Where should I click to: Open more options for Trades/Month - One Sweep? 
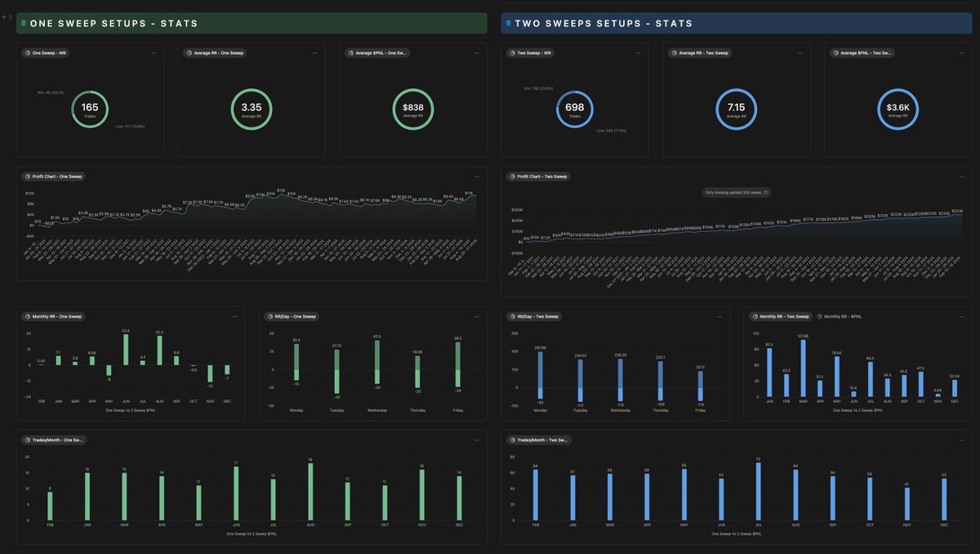point(476,440)
